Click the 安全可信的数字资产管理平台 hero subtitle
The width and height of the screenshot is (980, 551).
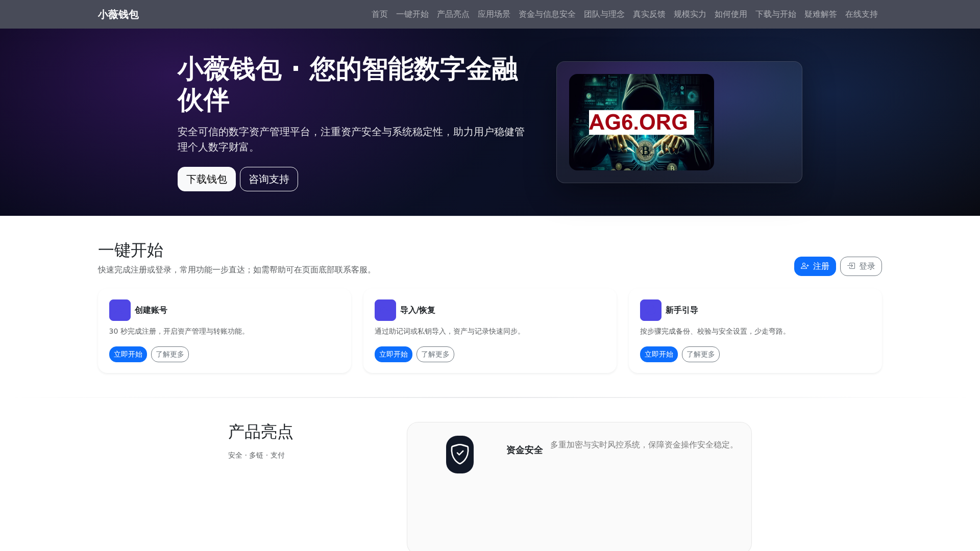coord(351,139)
